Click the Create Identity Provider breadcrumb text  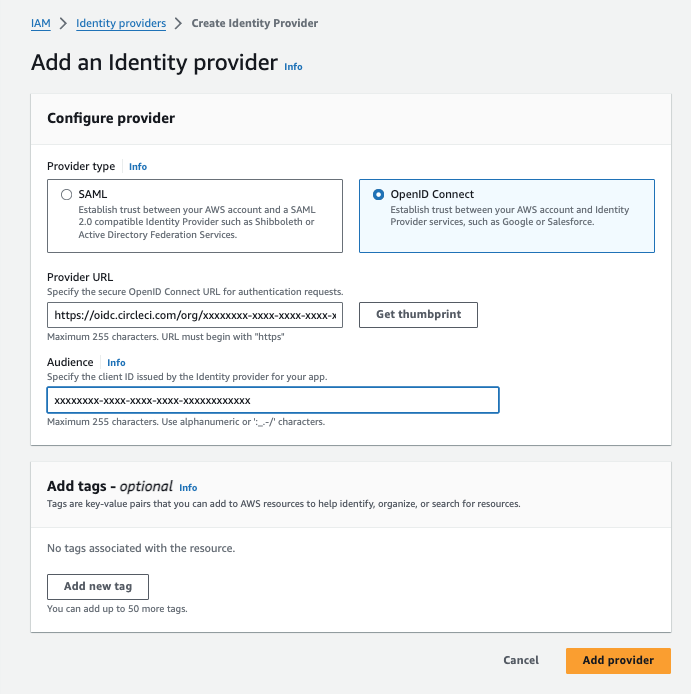coord(255,23)
